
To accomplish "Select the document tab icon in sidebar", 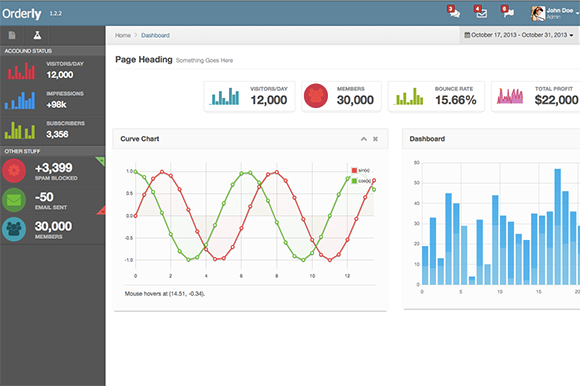I will (x=12, y=35).
